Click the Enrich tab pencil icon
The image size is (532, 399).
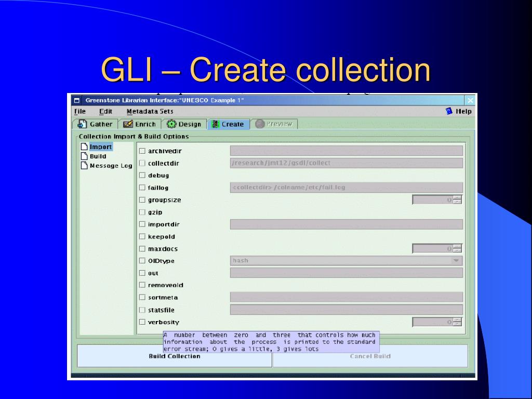point(128,124)
